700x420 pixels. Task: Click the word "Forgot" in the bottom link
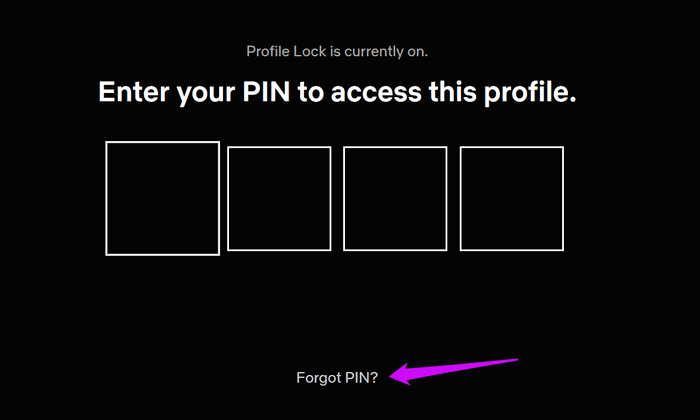pos(319,378)
